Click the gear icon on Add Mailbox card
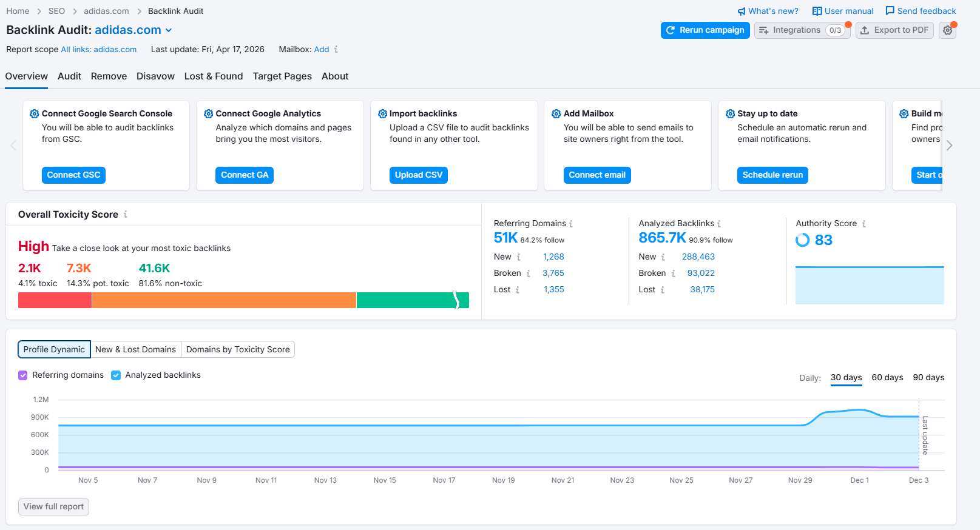The image size is (980, 530). [556, 114]
